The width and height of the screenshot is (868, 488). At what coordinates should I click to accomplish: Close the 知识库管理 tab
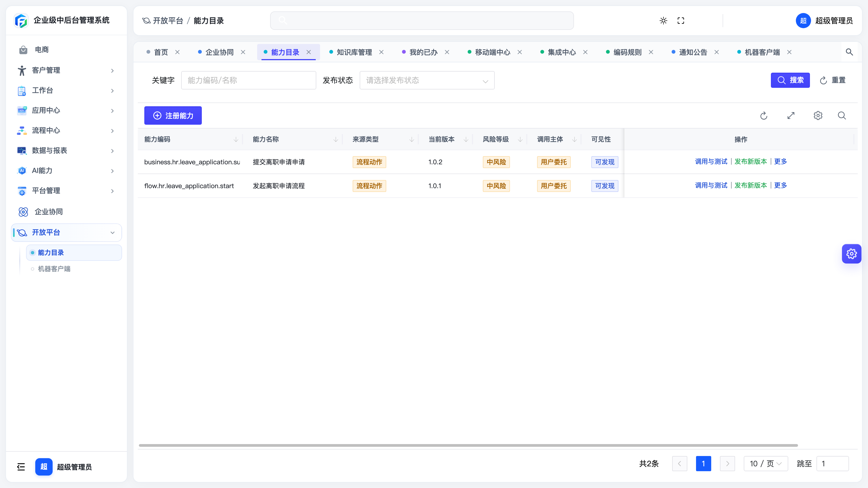pos(381,52)
